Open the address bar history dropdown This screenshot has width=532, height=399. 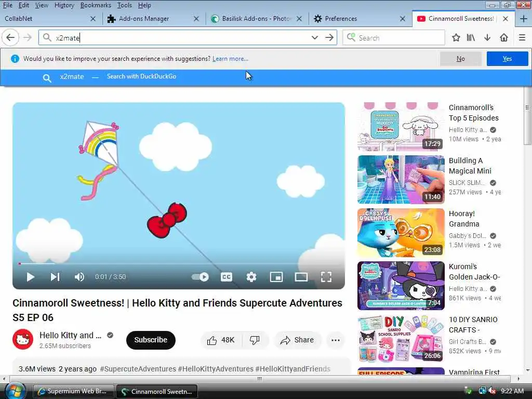pos(314,37)
